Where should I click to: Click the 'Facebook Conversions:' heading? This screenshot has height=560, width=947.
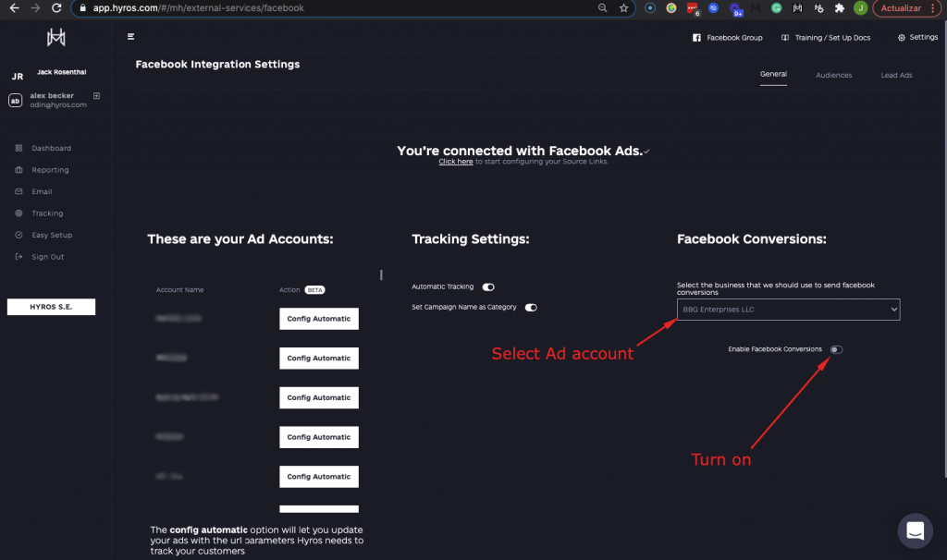pos(751,239)
